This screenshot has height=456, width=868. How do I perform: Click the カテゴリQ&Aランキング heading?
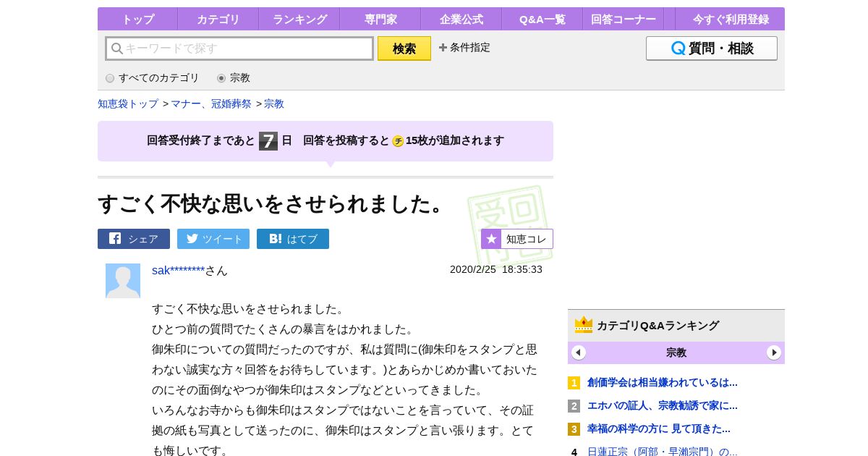pyautogui.click(x=658, y=325)
